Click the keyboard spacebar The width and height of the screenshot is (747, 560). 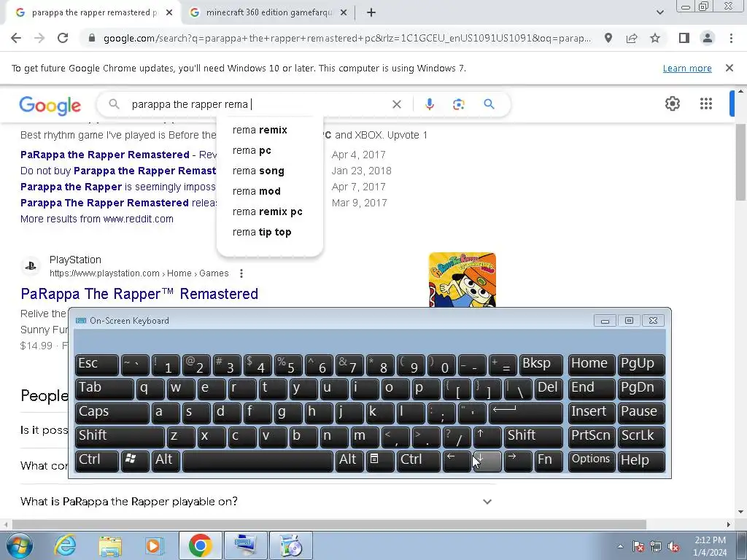258,461
